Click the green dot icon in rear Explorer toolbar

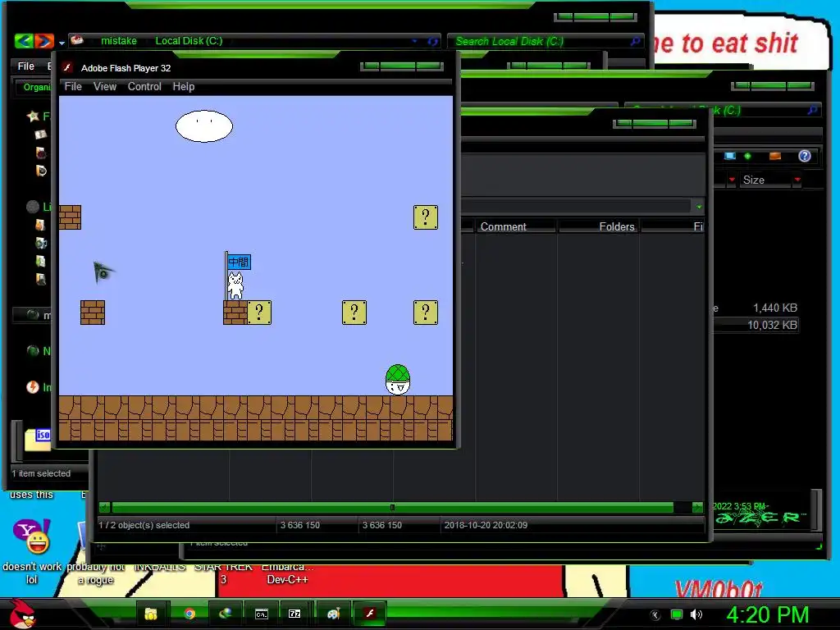pyautogui.click(x=747, y=156)
